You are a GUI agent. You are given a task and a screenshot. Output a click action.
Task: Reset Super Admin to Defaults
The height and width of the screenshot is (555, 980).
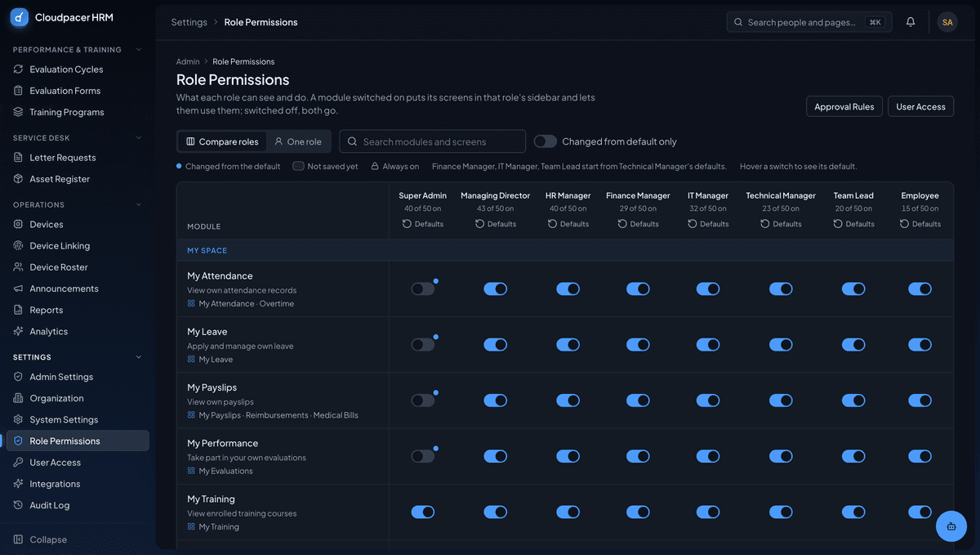(423, 224)
